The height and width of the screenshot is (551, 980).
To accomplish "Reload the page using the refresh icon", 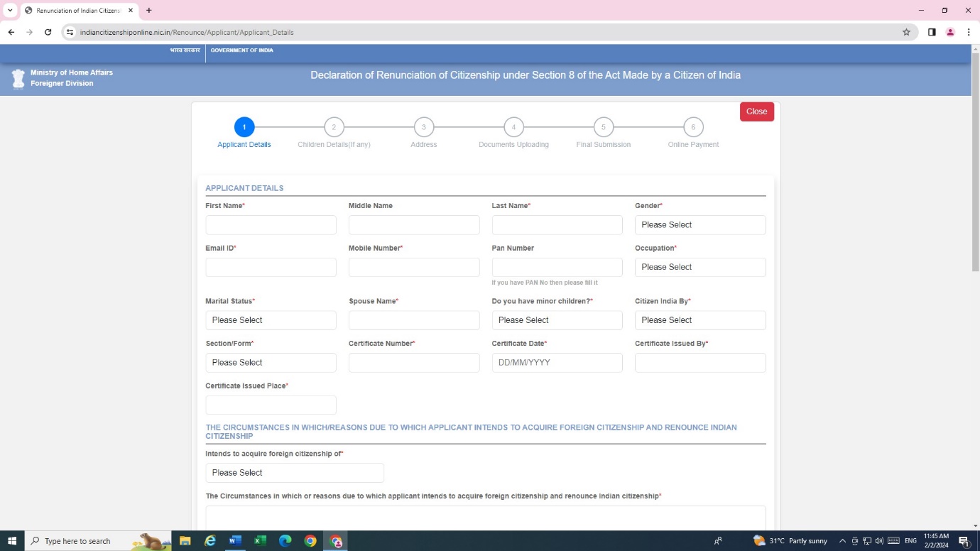I will (48, 32).
